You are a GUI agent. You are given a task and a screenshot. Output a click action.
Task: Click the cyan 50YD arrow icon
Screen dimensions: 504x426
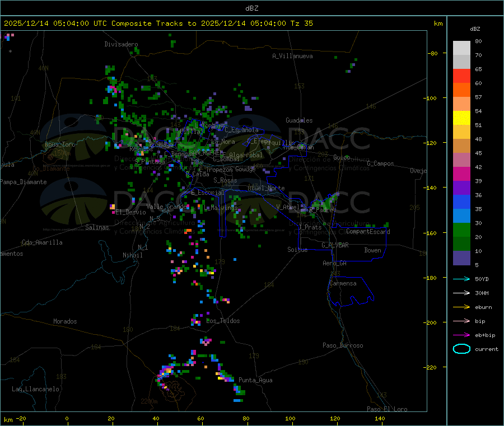[461, 279]
